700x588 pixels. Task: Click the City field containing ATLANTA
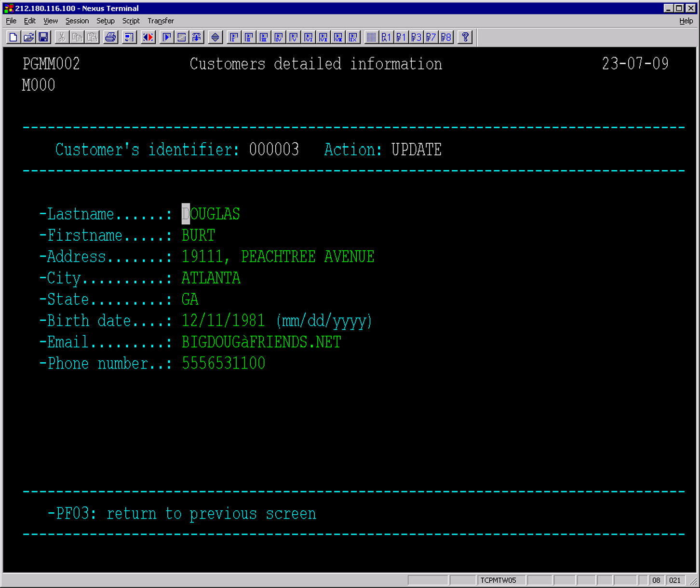click(211, 278)
